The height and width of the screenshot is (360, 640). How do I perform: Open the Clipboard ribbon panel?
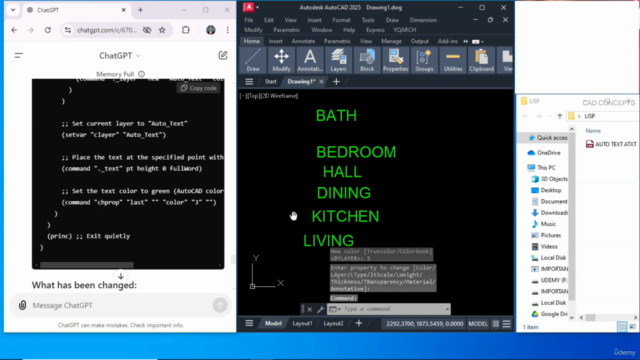pos(481,60)
